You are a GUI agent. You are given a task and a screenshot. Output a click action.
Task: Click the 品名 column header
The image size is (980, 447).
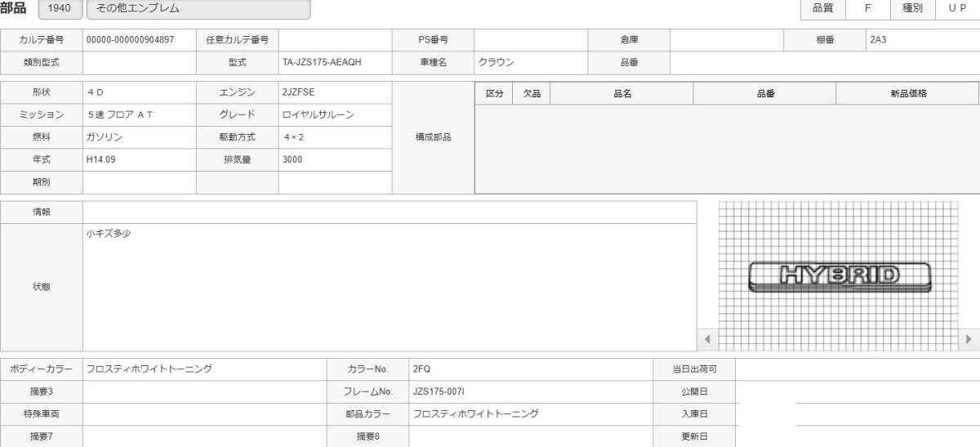pyautogui.click(x=622, y=93)
